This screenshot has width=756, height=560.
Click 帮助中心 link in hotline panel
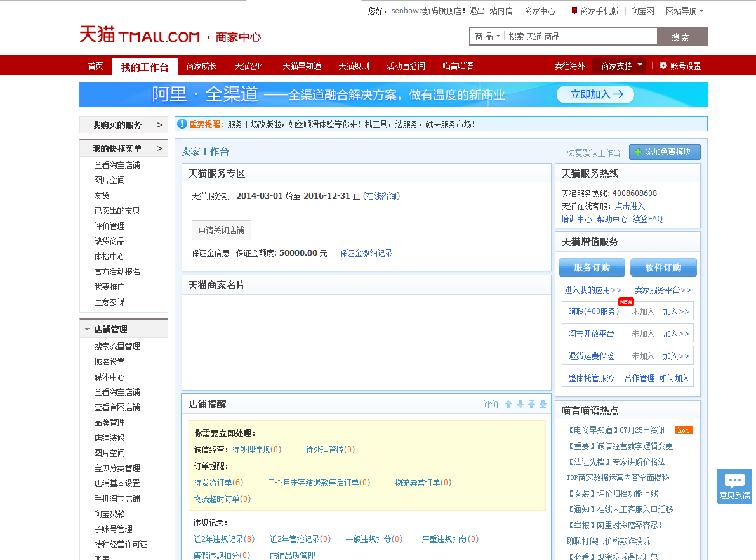coord(612,219)
